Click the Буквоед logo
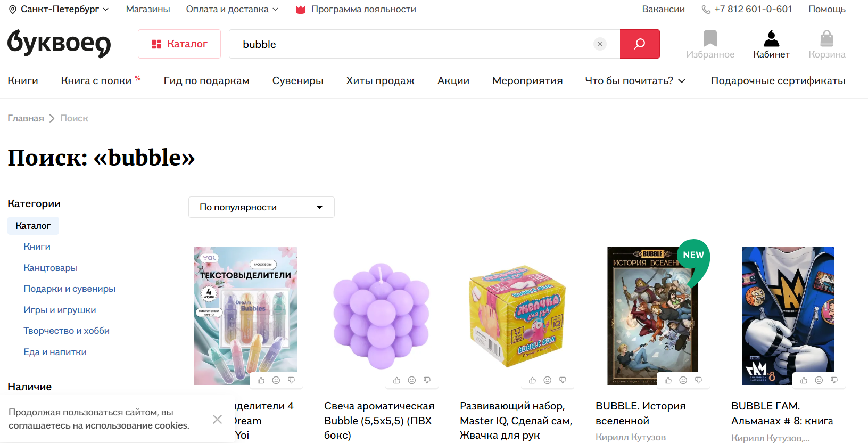This screenshot has width=868, height=443. (59, 44)
